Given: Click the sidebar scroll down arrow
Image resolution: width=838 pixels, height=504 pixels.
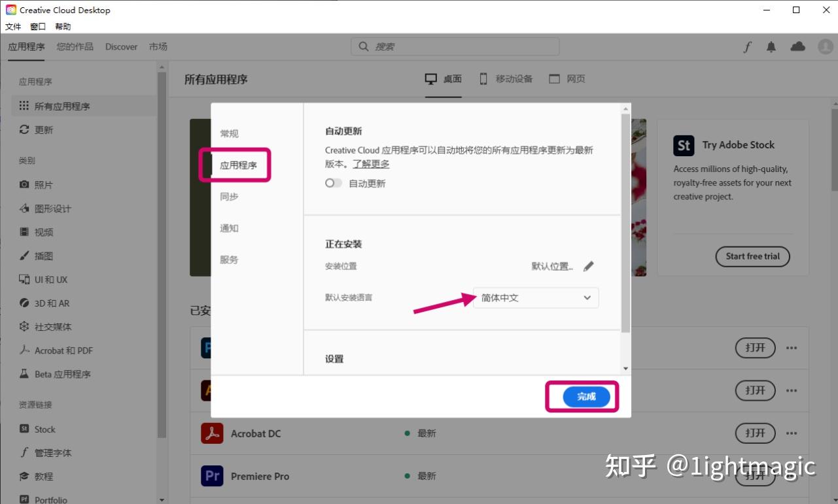Looking at the screenshot, I should click(162, 499).
